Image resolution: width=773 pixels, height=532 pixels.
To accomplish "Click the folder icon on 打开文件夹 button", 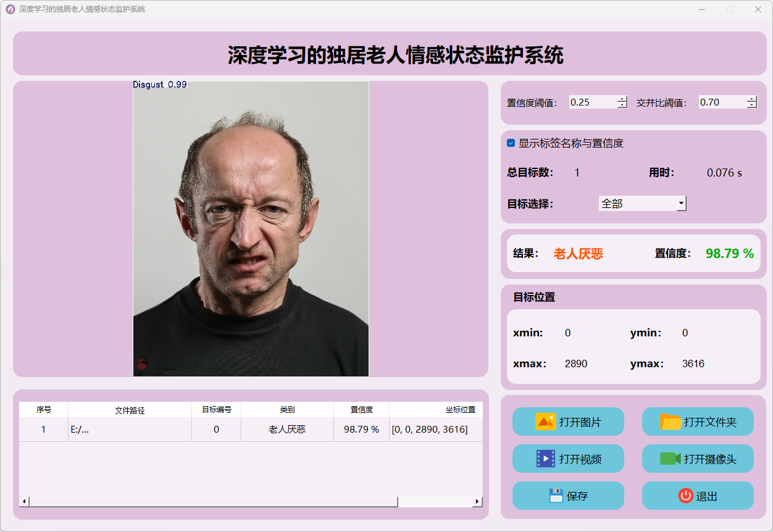I will click(671, 422).
